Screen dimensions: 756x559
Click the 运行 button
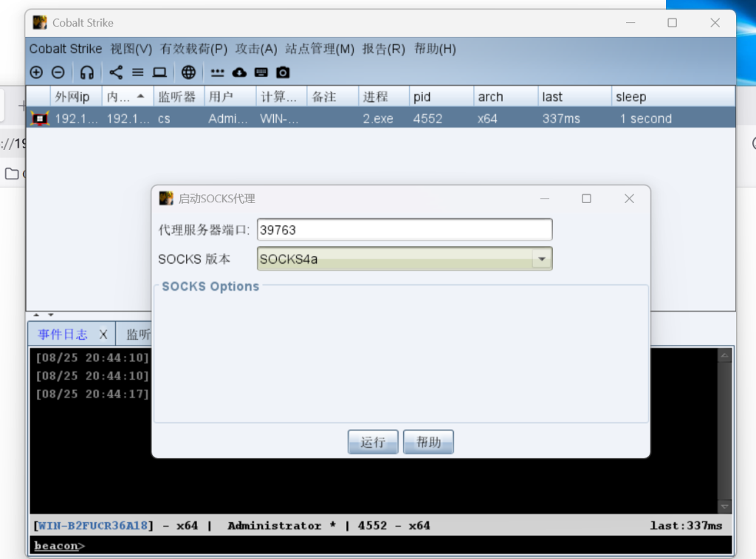(373, 442)
